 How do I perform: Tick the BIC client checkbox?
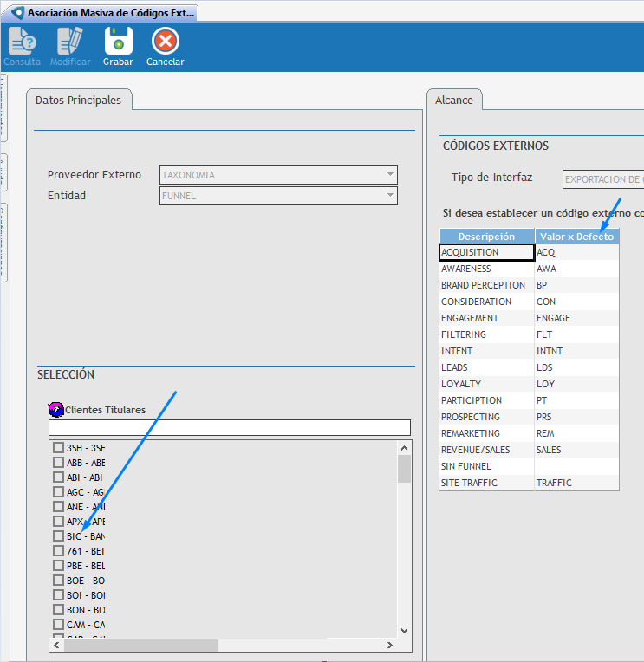pos(59,536)
